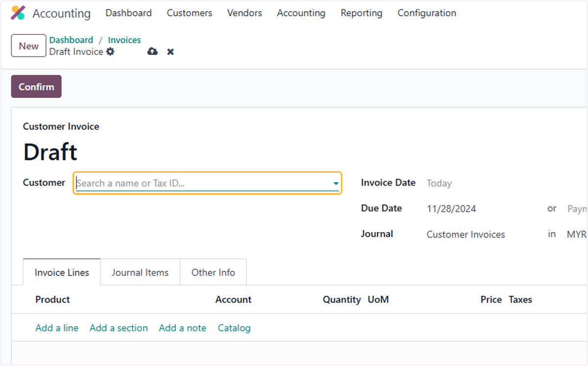
Task: Click the Quantity column header
Action: click(x=342, y=300)
